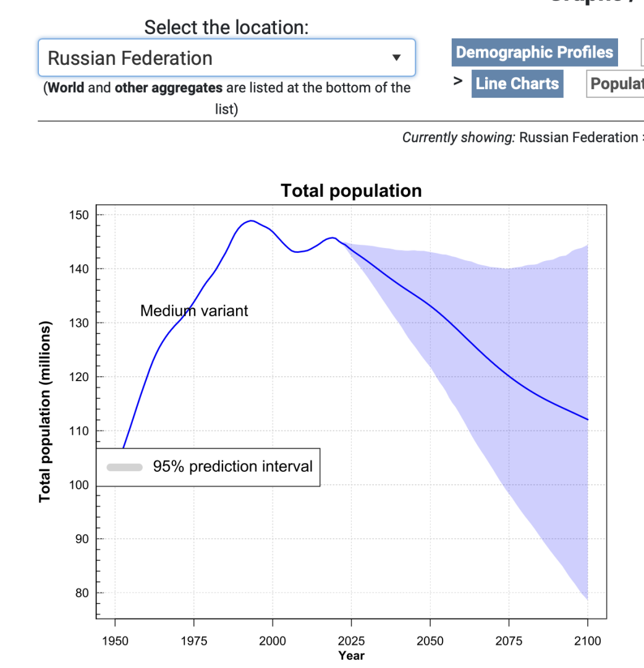Click the black arrow in the location selector
Viewport: 644px width, 668px height.
397,58
